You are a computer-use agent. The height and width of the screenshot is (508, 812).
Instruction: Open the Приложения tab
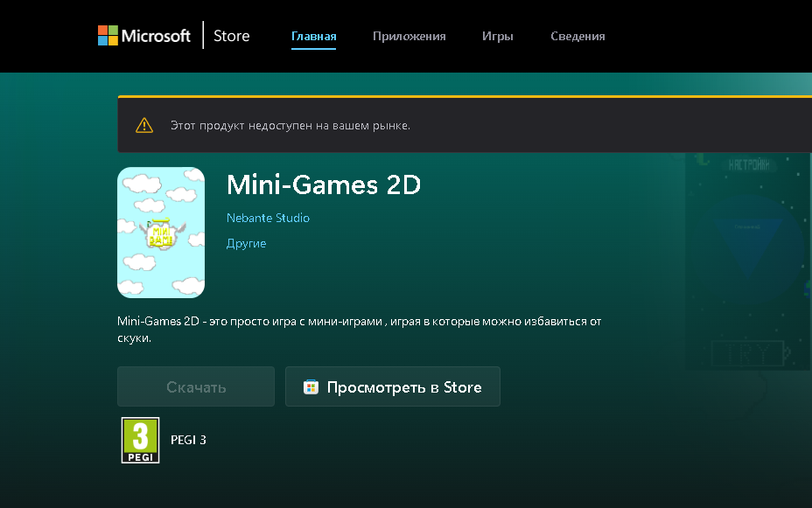click(x=409, y=36)
